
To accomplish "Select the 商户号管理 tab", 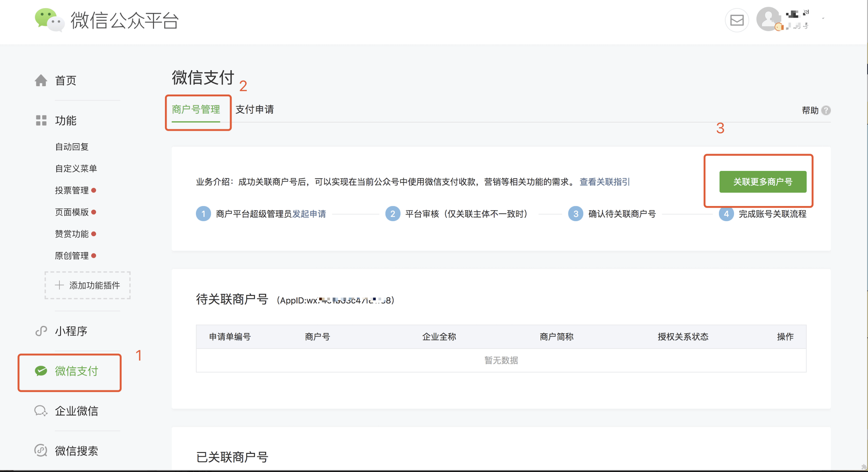I will (196, 109).
